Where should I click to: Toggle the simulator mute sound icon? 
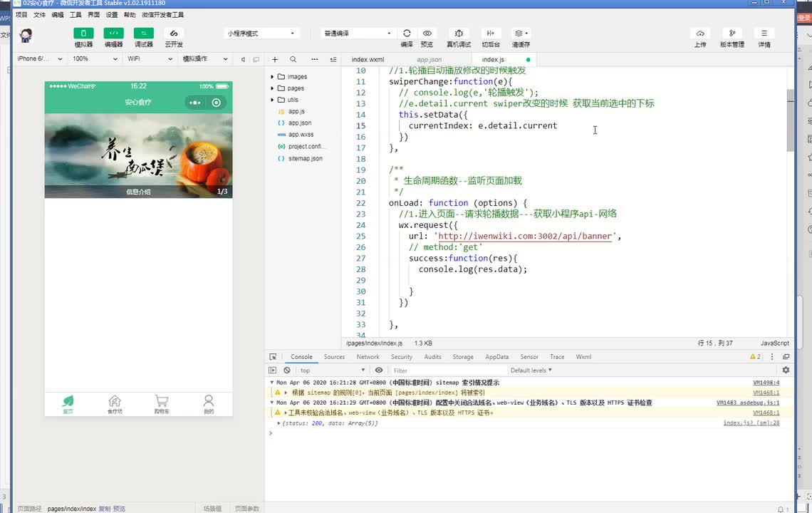pyautogui.click(x=243, y=59)
